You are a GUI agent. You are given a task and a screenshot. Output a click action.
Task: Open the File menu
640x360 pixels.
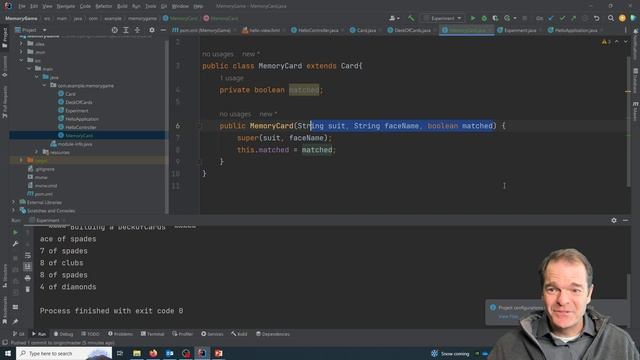[x=22, y=6]
